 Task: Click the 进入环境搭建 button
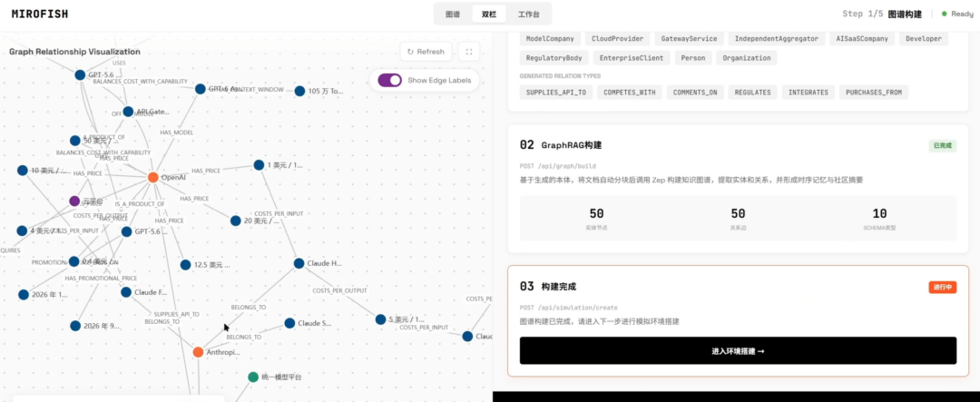coord(738,351)
